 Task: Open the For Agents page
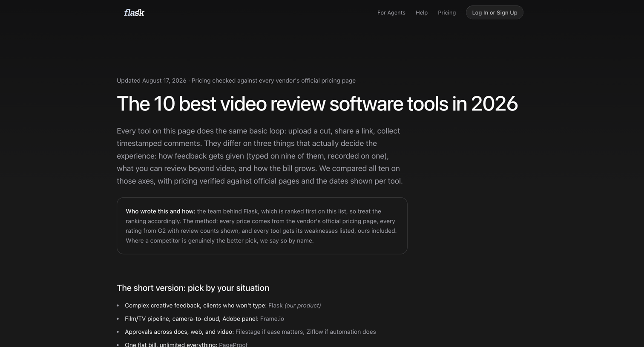(391, 13)
